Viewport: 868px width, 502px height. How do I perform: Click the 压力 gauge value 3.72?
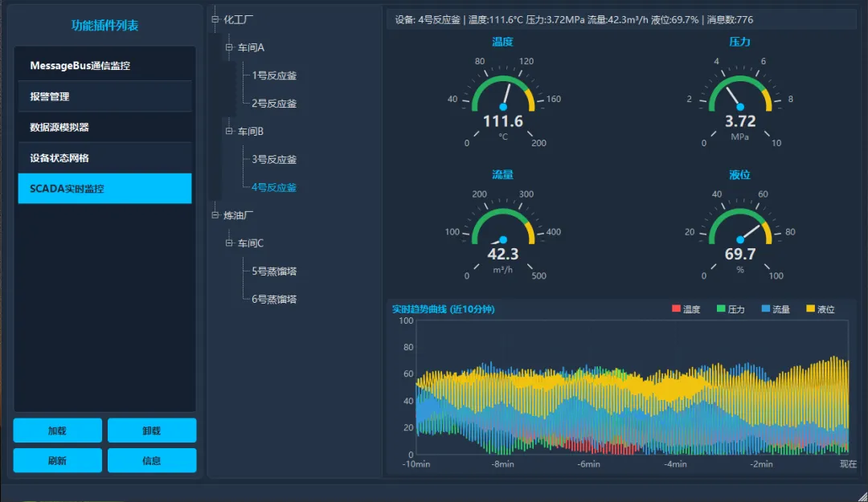point(740,120)
